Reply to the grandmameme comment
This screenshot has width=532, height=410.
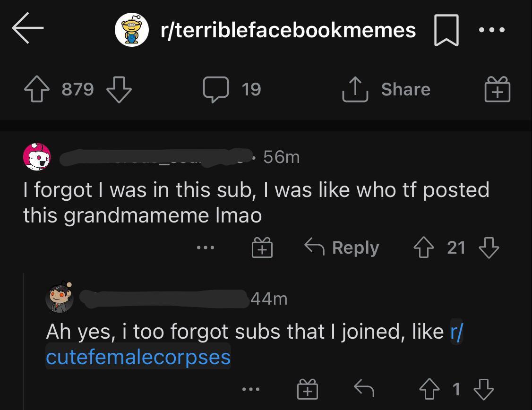click(343, 247)
